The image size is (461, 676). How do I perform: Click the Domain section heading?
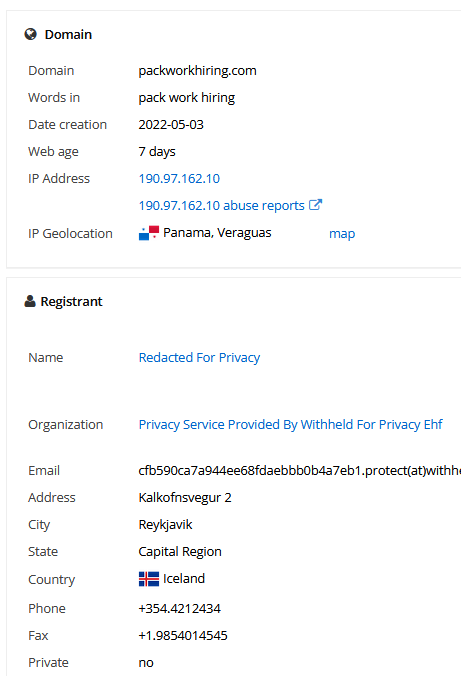[x=68, y=34]
